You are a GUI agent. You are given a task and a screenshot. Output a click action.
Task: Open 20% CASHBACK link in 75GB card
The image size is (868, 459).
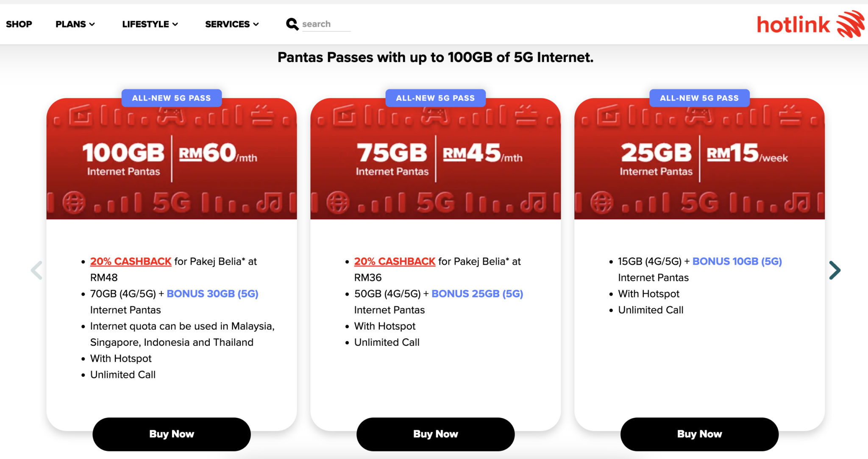coord(395,261)
